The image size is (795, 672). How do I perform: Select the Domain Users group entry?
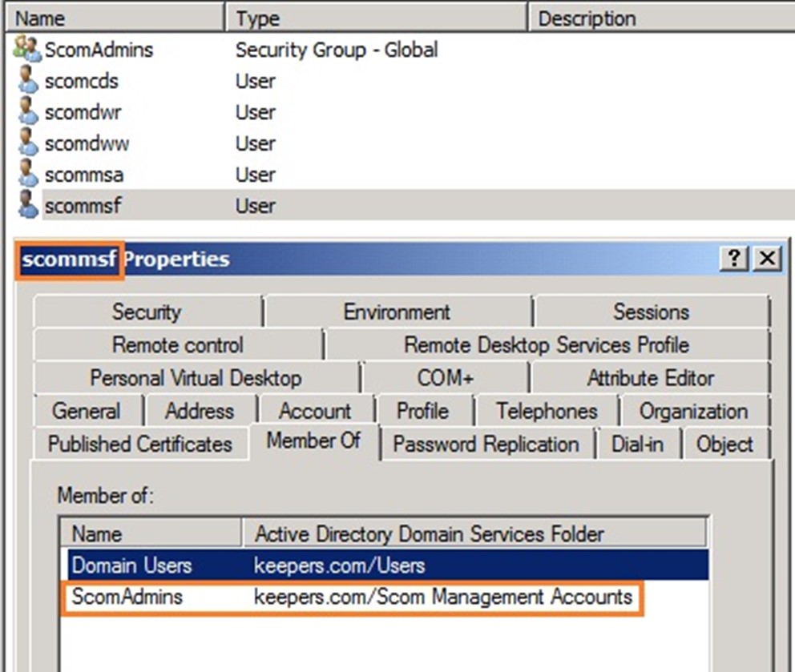[132, 565]
